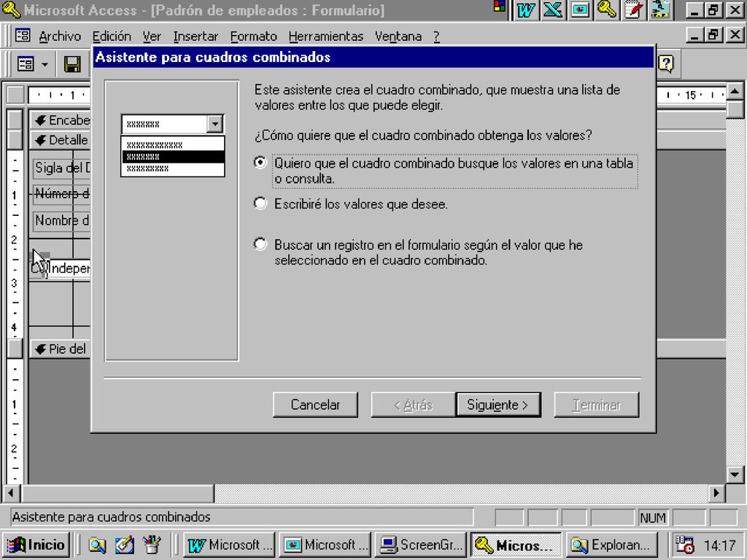Viewport: 747px width, 560px height.
Task: Click the active Micros... Access taskbar button
Action: 516,545
